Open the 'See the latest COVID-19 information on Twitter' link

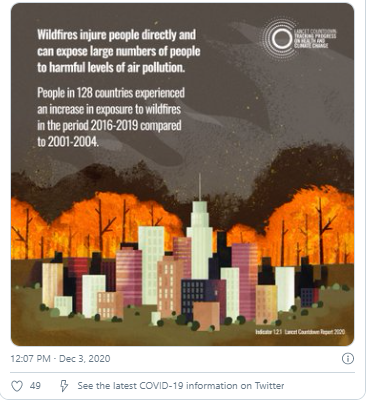(181, 386)
